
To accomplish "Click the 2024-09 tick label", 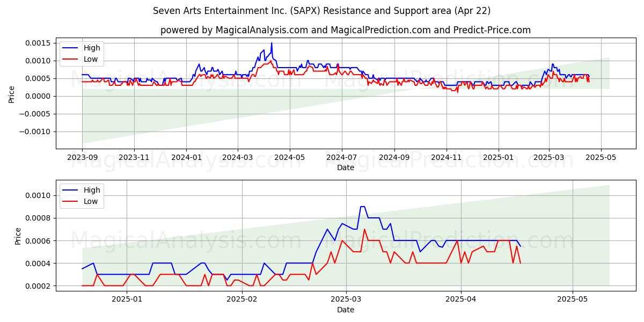I will pos(394,157).
